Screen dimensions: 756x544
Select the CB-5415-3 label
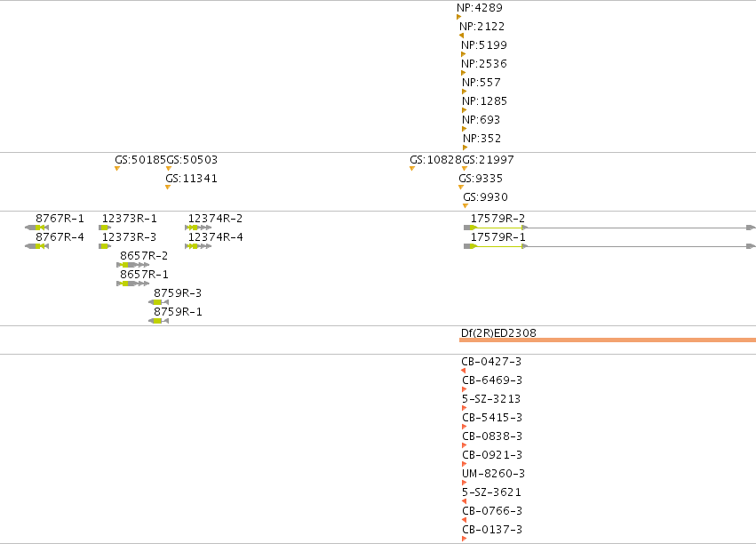(492, 418)
